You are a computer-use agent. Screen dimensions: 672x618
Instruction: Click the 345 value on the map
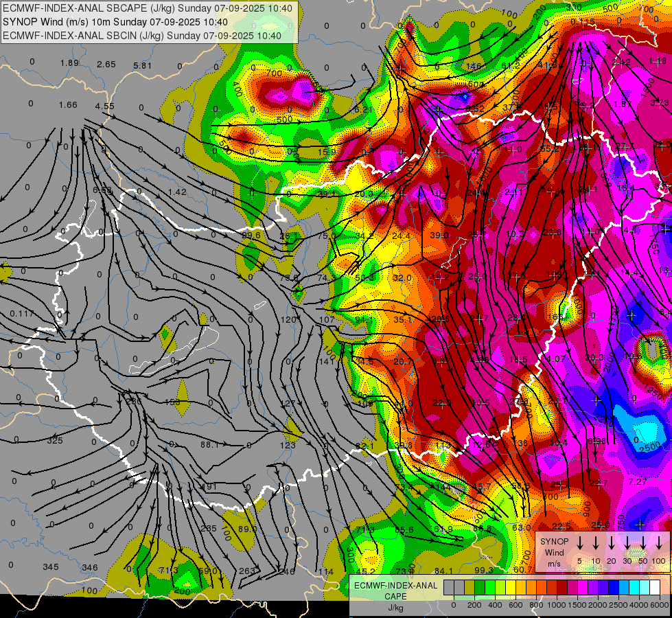51,567
